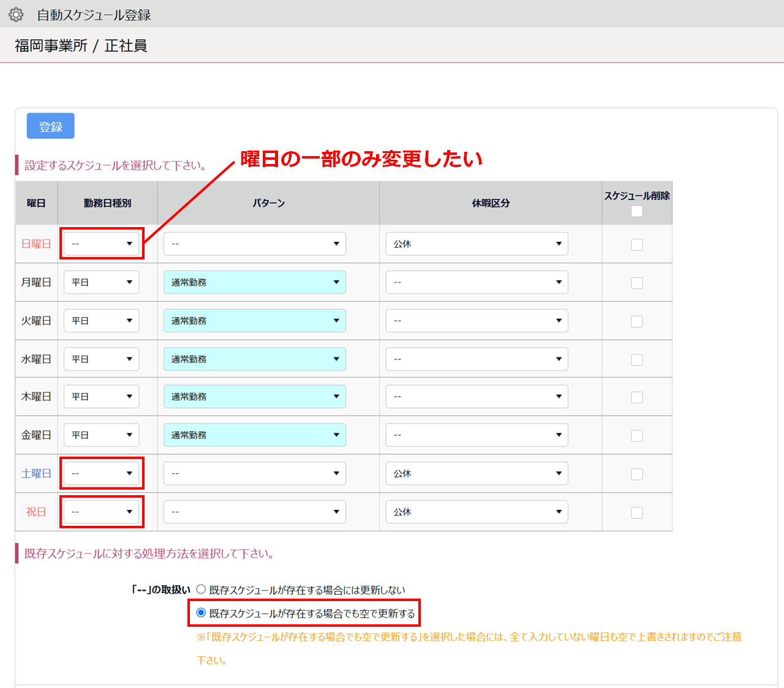The width and height of the screenshot is (784, 688).
Task: Open 祝日 勤務日種別 dropdown
Action: click(102, 512)
